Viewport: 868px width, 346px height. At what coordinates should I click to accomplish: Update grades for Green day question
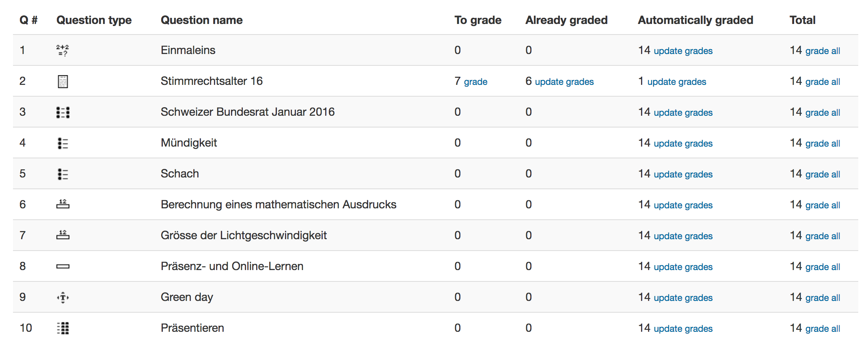tap(683, 298)
